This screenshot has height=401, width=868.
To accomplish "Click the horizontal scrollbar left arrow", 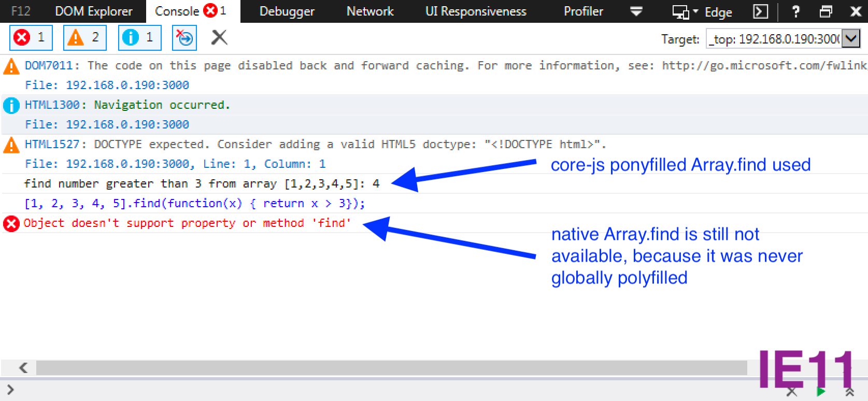I will click(x=23, y=368).
